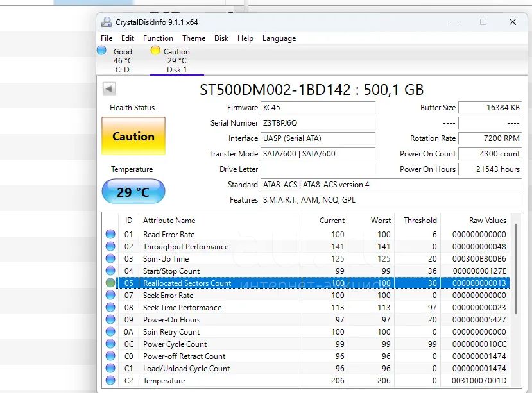This screenshot has height=393, width=532.
Task: Maximize the CrystalDiskInfo window
Action: click(x=483, y=22)
